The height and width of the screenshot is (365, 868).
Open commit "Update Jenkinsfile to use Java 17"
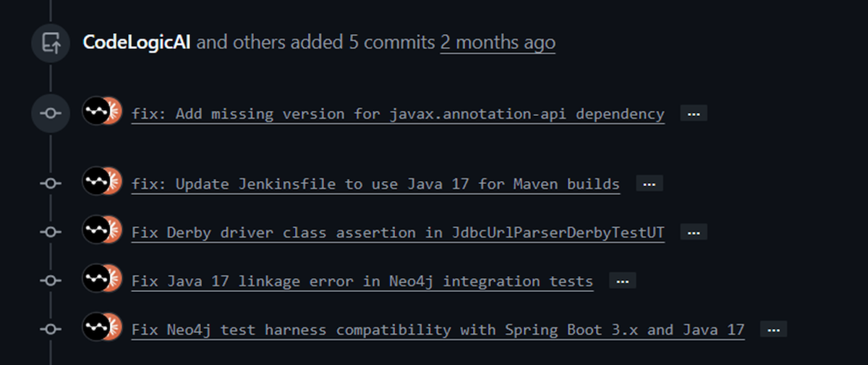(375, 184)
